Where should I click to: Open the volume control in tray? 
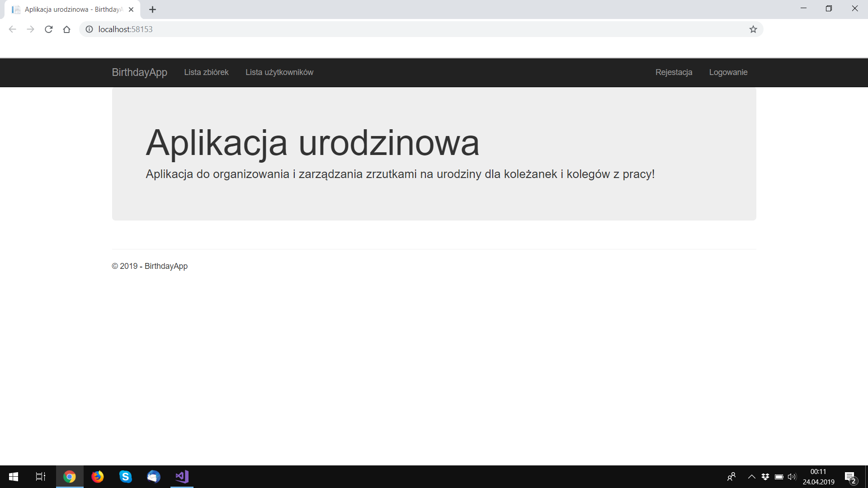point(792,477)
